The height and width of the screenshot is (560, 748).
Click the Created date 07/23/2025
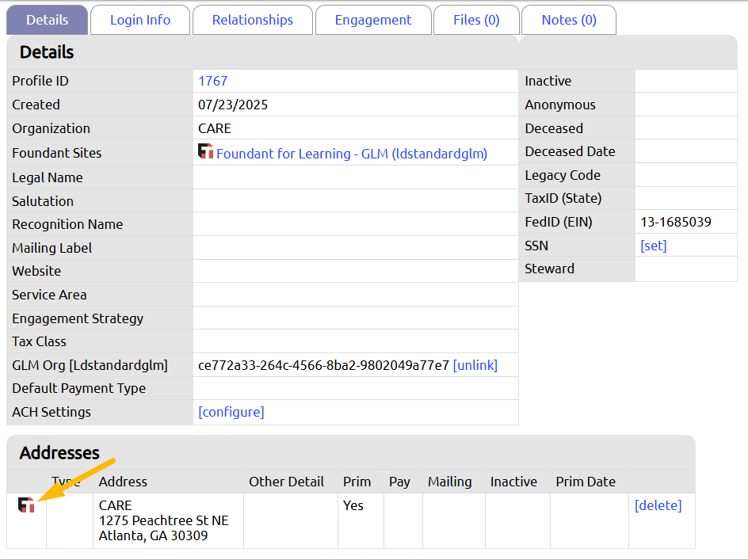pyautogui.click(x=227, y=105)
